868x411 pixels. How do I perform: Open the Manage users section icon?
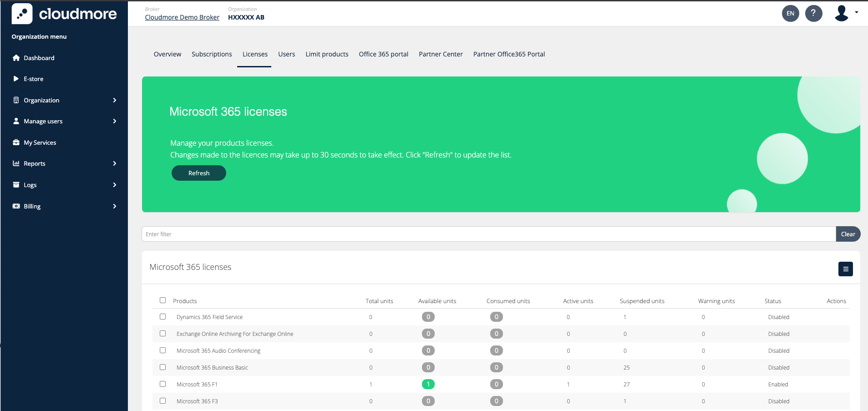pos(16,121)
